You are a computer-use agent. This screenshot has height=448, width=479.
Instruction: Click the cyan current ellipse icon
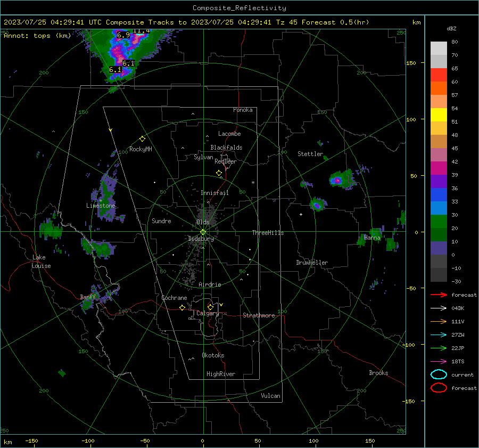point(439,374)
